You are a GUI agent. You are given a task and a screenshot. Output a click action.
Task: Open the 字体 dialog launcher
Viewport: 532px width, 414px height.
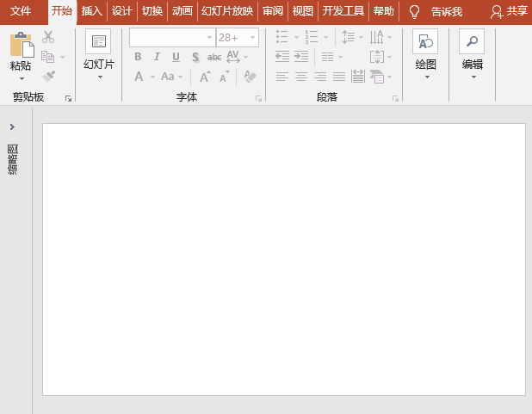[x=258, y=98]
